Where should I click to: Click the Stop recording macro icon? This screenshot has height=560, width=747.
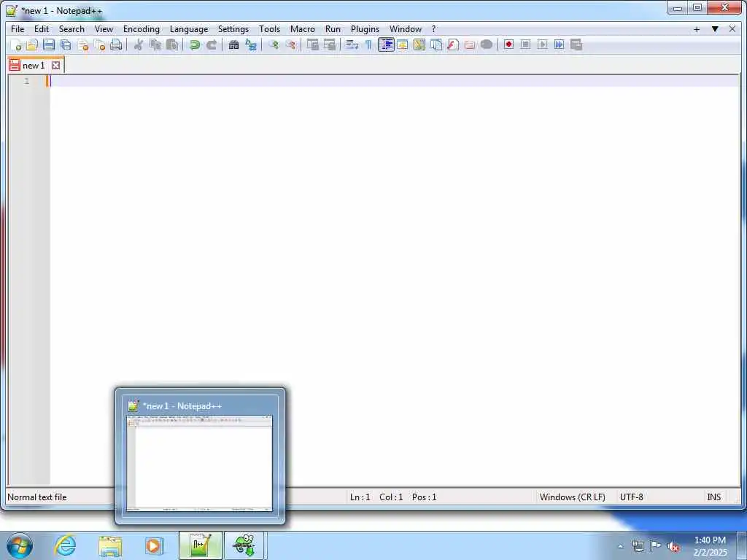(x=525, y=44)
